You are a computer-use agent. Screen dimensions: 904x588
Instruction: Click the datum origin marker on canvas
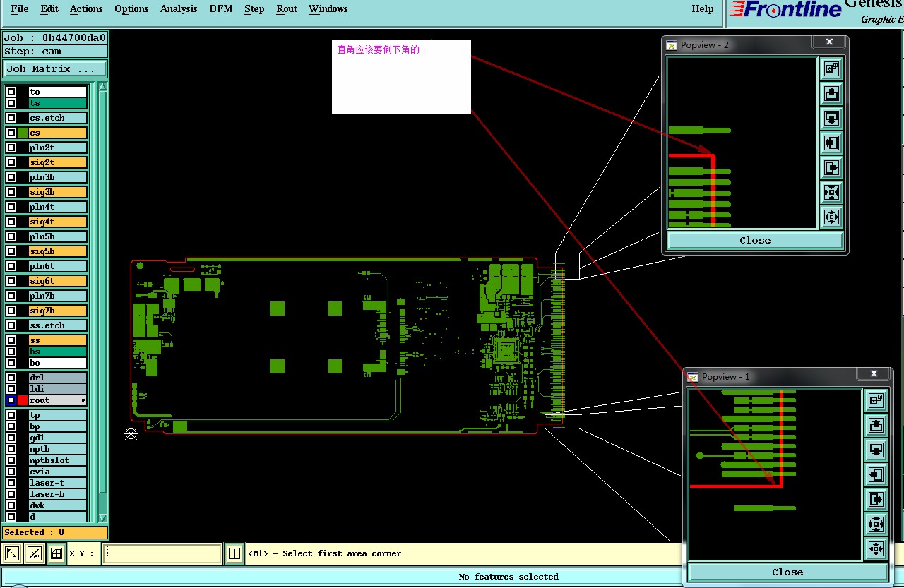coord(131,433)
